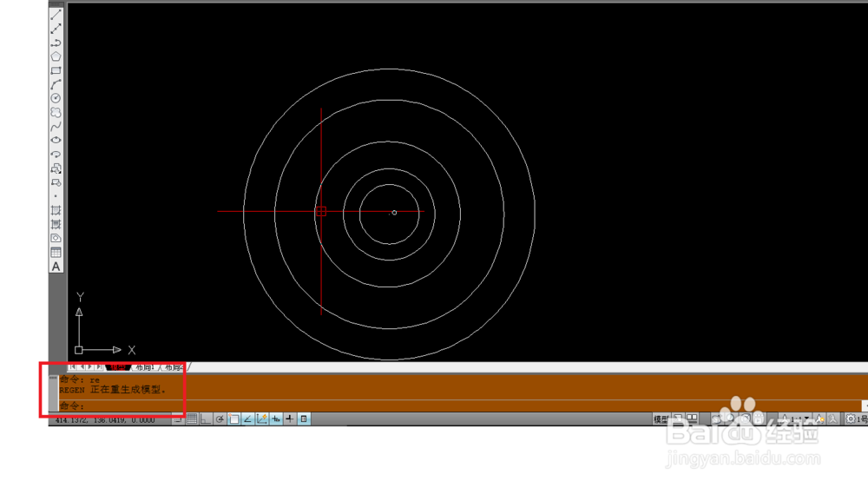
Task: Click the Quick View Drawings icon
Action: tap(692, 419)
